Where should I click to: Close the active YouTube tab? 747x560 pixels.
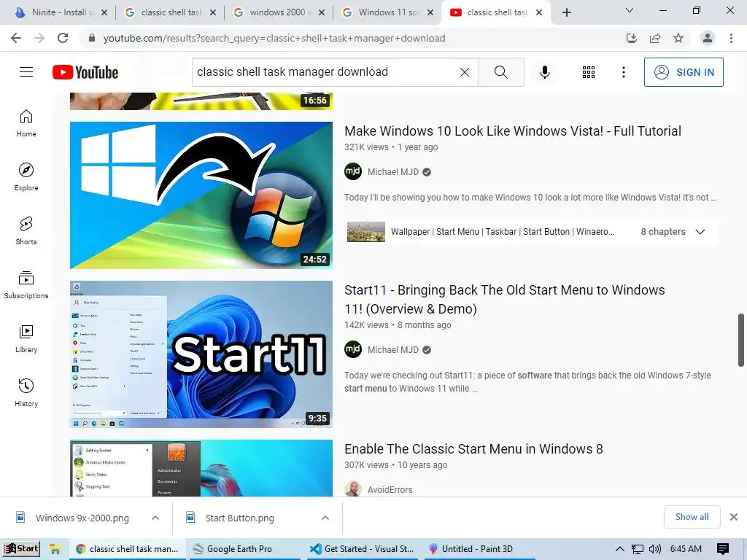(539, 12)
